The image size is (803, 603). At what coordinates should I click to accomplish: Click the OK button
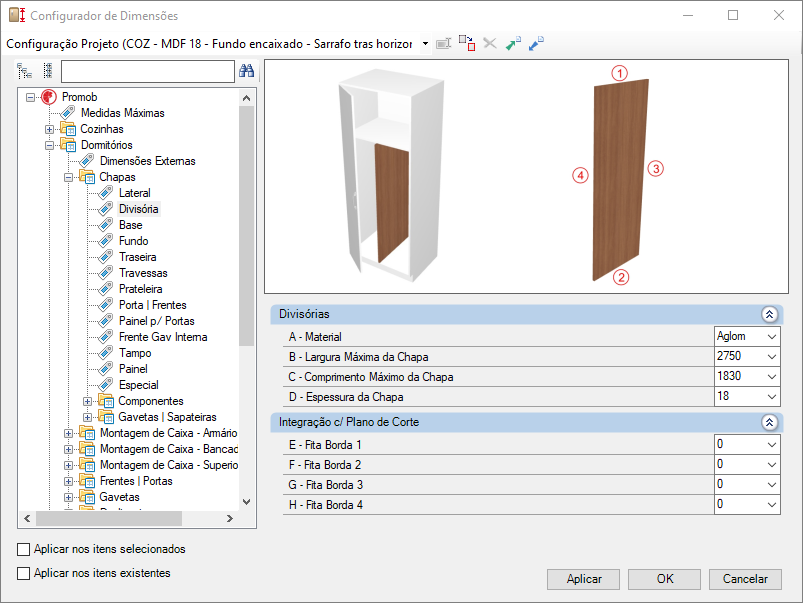[664, 579]
